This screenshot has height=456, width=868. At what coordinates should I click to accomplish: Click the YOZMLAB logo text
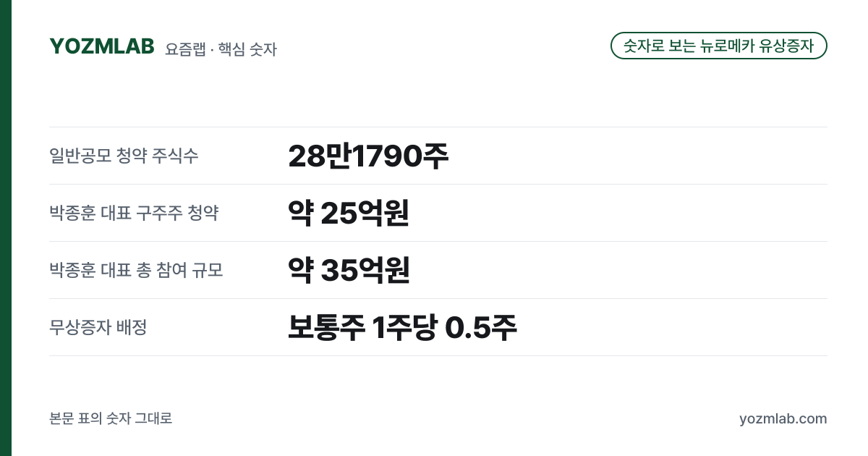[102, 46]
